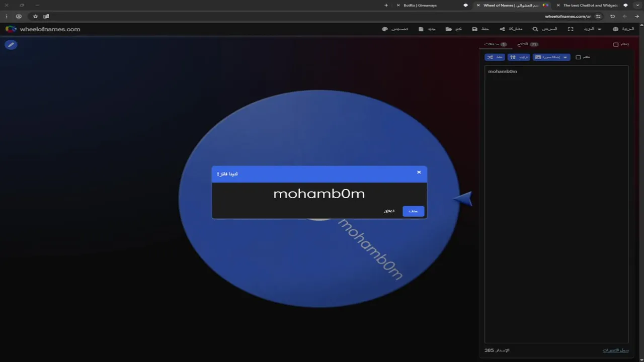Toggle the Hide (إخفاء) checkbox
Screen dimensions: 644x362
tap(616, 44)
